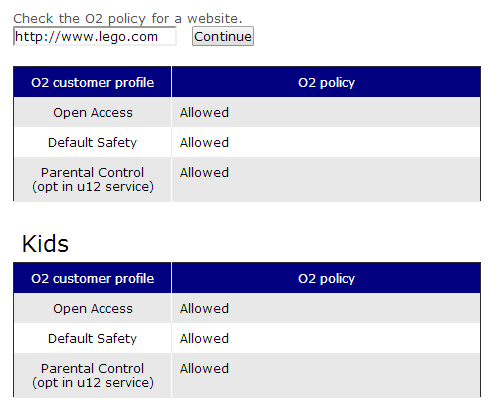This screenshot has height=417, width=501.
Task: Select Open Access row in Kids table
Action: coord(247,308)
